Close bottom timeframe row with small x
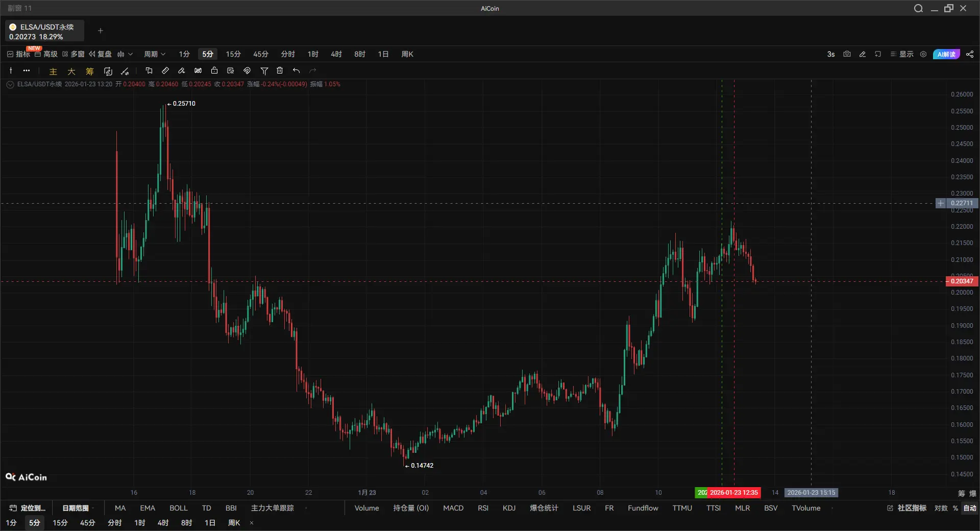This screenshot has width=980, height=531. click(252, 523)
